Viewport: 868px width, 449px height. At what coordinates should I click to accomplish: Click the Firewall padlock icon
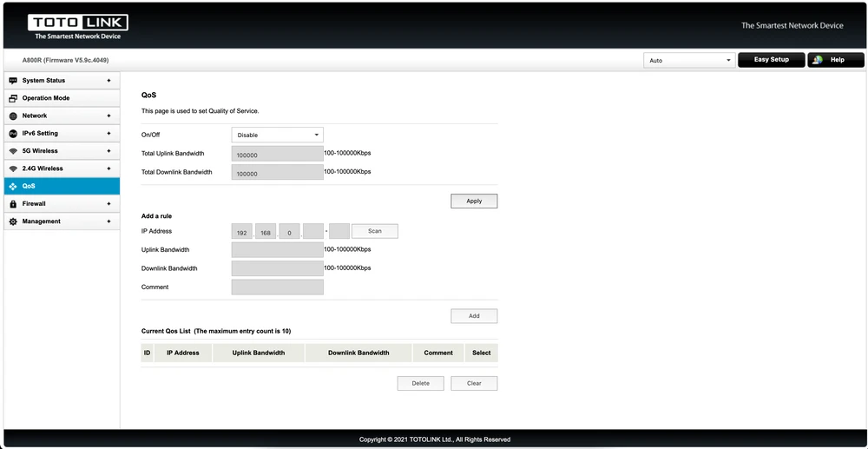[x=13, y=204]
